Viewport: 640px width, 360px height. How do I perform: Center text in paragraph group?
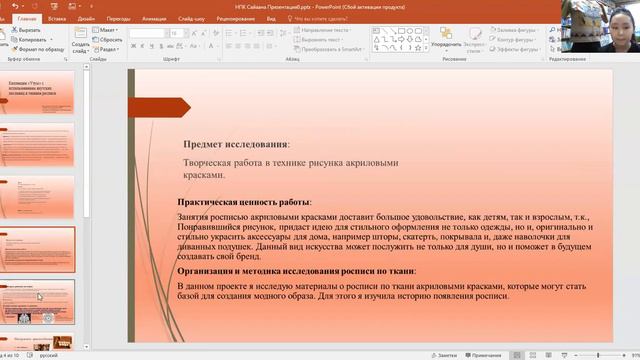(x=238, y=46)
